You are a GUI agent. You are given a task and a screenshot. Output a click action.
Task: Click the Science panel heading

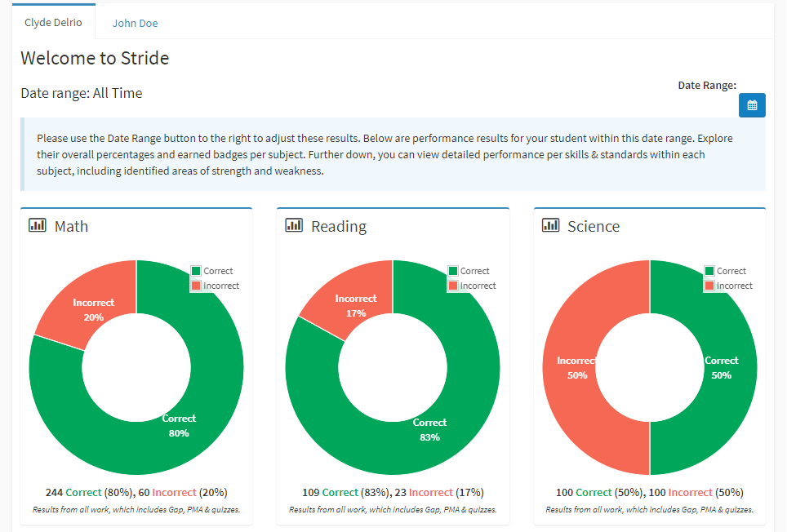tap(594, 226)
